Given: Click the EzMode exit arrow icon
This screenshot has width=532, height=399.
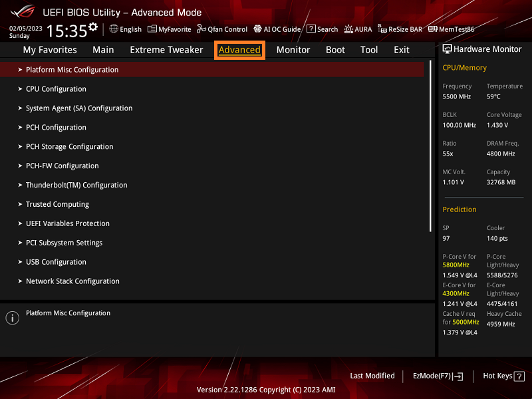Looking at the screenshot, I should coord(458,376).
